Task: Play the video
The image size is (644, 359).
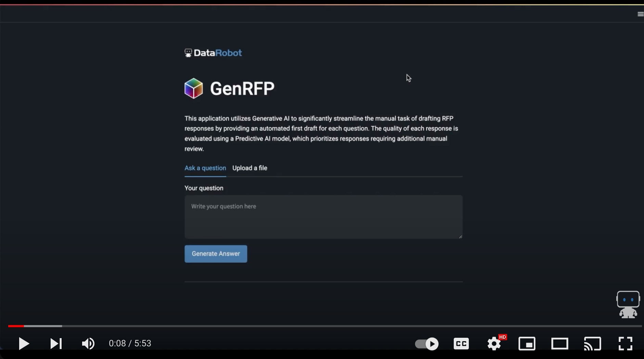Action: pos(24,344)
